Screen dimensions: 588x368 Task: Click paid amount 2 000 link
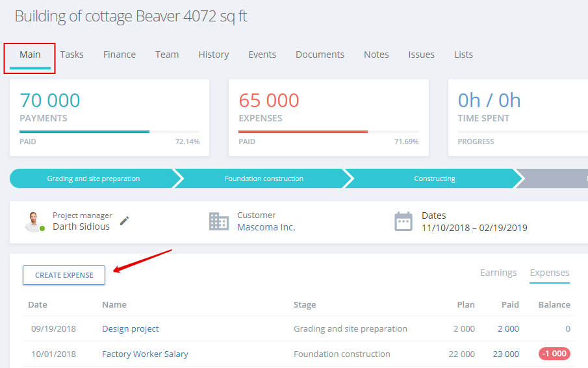[508, 328]
